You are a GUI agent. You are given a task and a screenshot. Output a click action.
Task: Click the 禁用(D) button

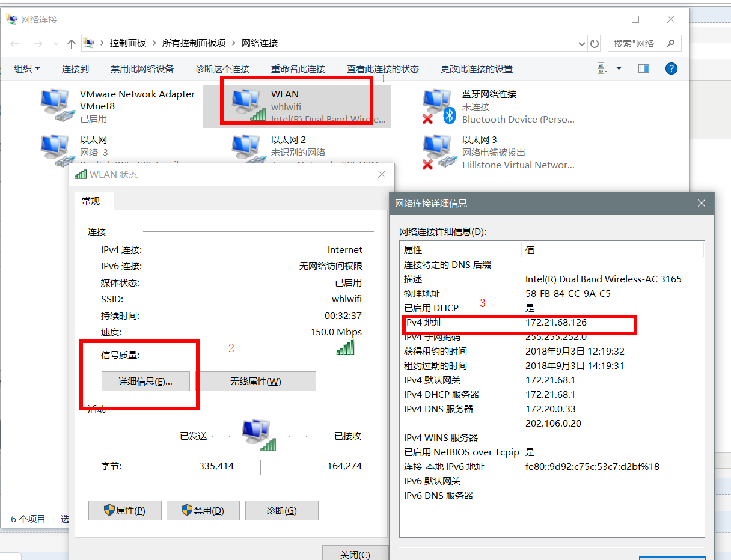[203, 511]
